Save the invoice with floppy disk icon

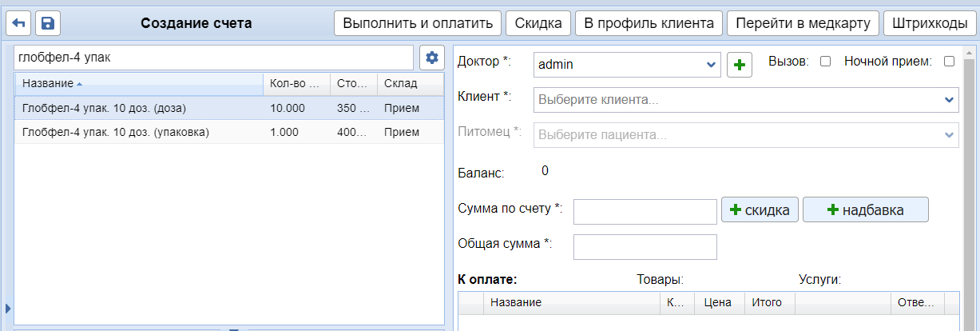[x=48, y=23]
